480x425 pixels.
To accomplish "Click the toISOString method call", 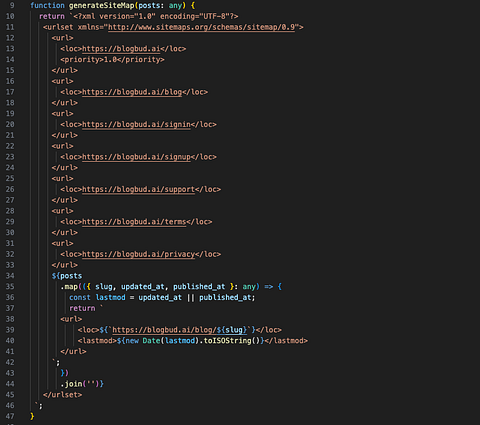I will 227,341.
